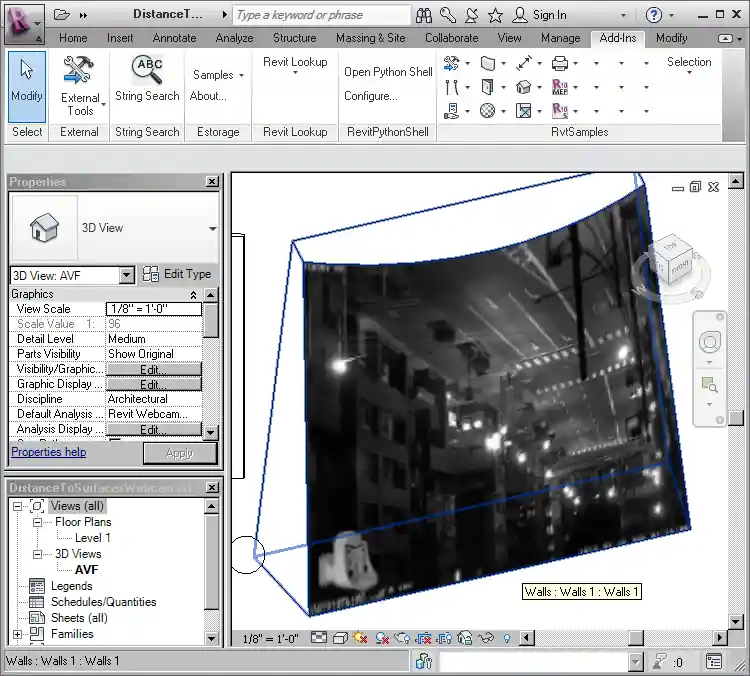Launch the String Search tool
Viewport: 750px width, 676px height.
(x=147, y=80)
